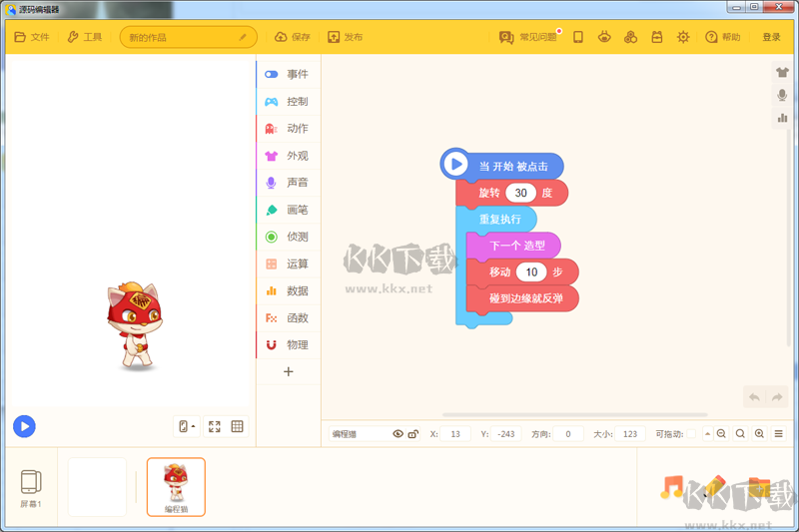Zoom out the workspace
The image size is (799, 532).
[721, 434]
